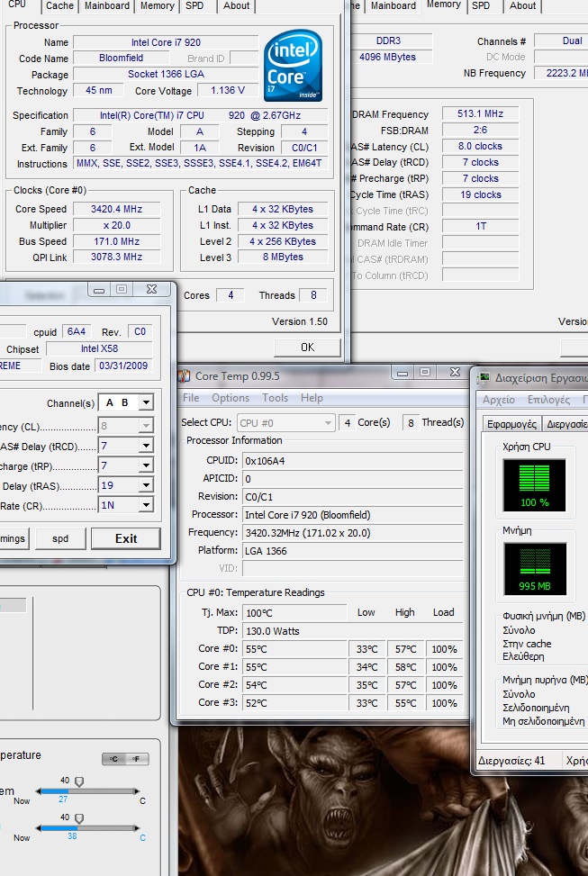Click the upper temperature slider thumb at 40
588x876 pixels.
(79, 781)
